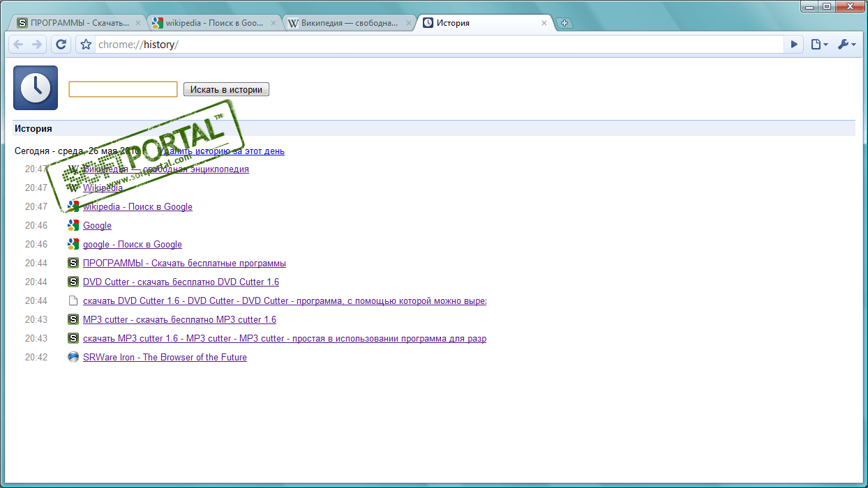This screenshot has height=488, width=868.
Task: Click Google favicon beside wikipedia - Поиск entry
Action: click(73, 206)
